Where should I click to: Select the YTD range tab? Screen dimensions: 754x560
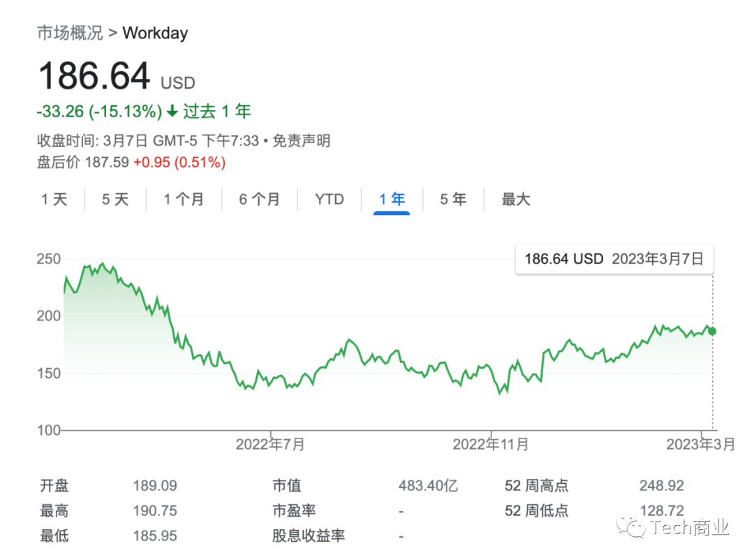pyautogui.click(x=329, y=200)
